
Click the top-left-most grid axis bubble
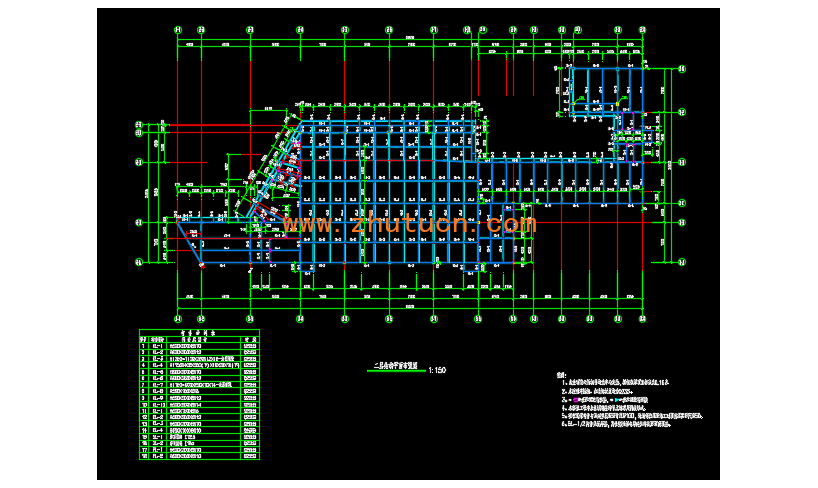tap(178, 30)
